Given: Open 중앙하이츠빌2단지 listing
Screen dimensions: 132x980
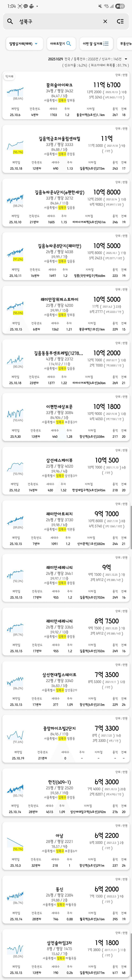Looking at the screenshot, I should click(59, 728).
